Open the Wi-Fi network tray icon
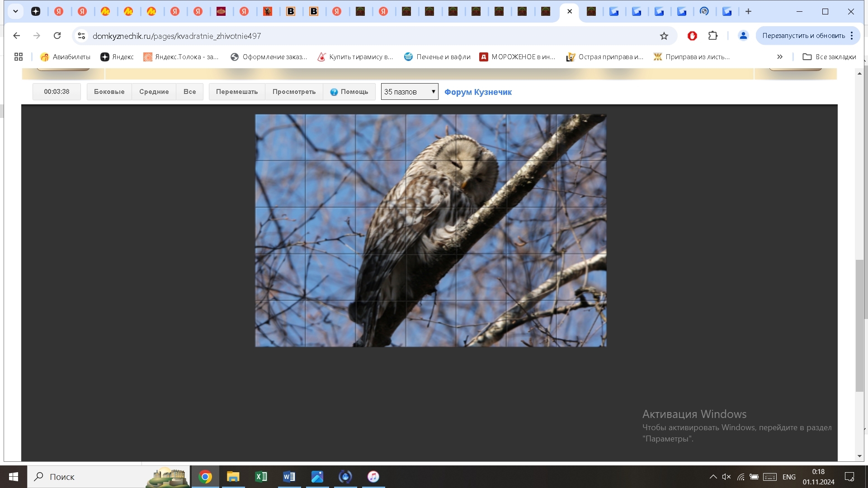868x488 pixels. pyautogui.click(x=741, y=477)
